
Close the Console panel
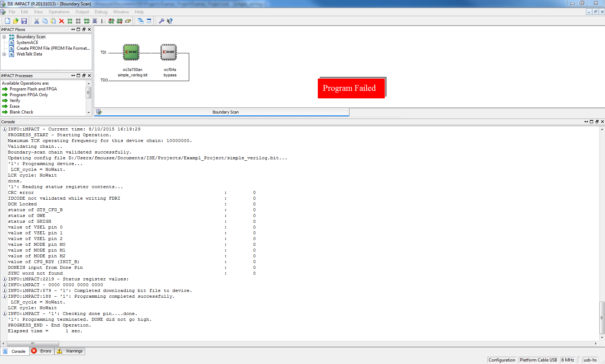602,122
